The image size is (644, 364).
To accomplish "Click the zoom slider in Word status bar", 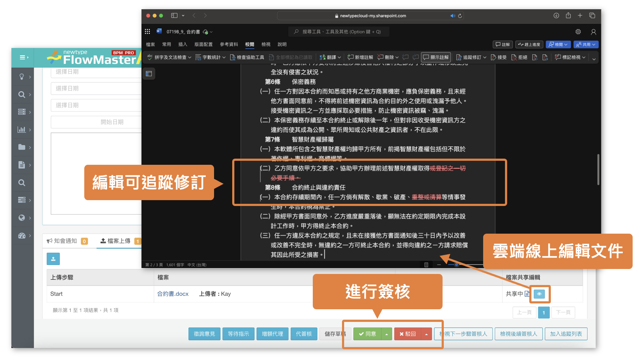I will click(x=457, y=265).
